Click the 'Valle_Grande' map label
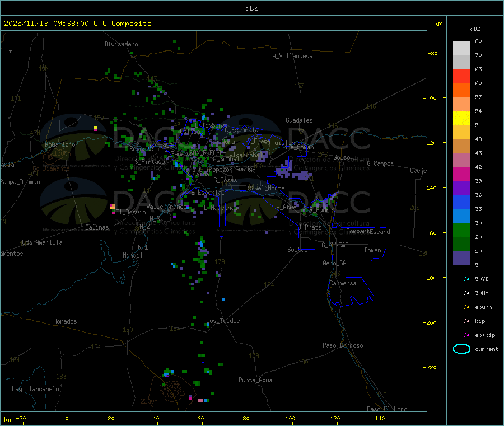The width and height of the screenshot is (504, 426). (166, 207)
